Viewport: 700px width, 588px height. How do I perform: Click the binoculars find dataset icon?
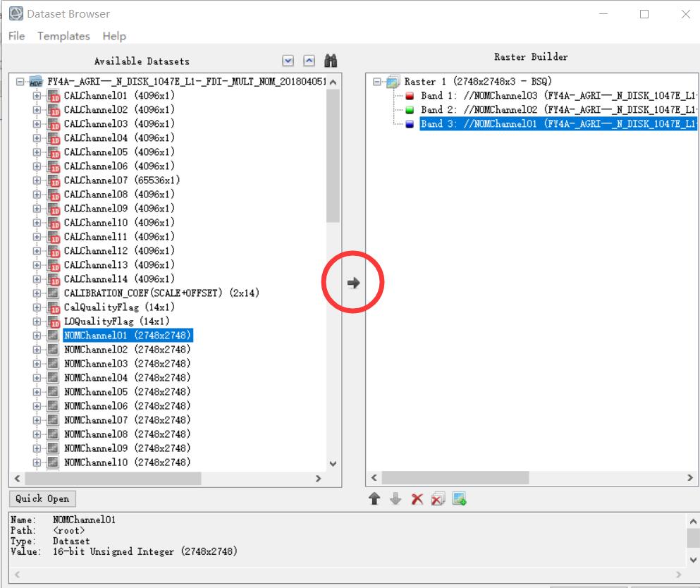331,61
